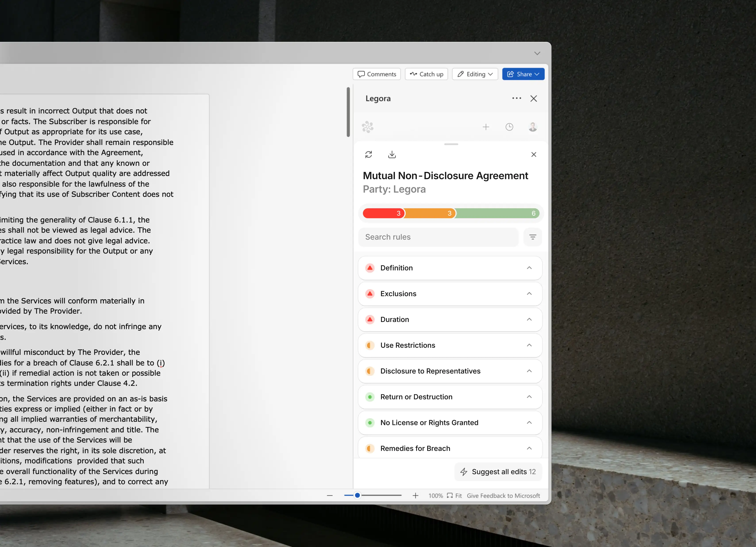Select the orange segment showing 3 warnings
The width and height of the screenshot is (756, 547).
430,213
